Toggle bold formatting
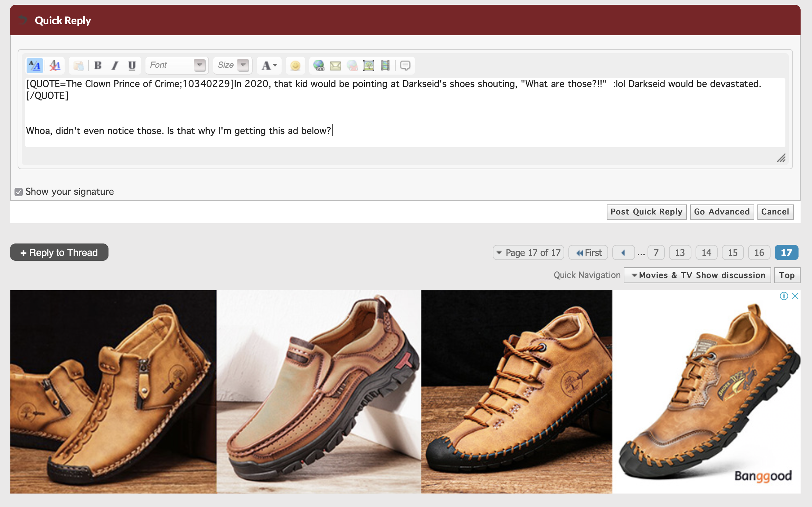The image size is (812, 507). coord(98,65)
